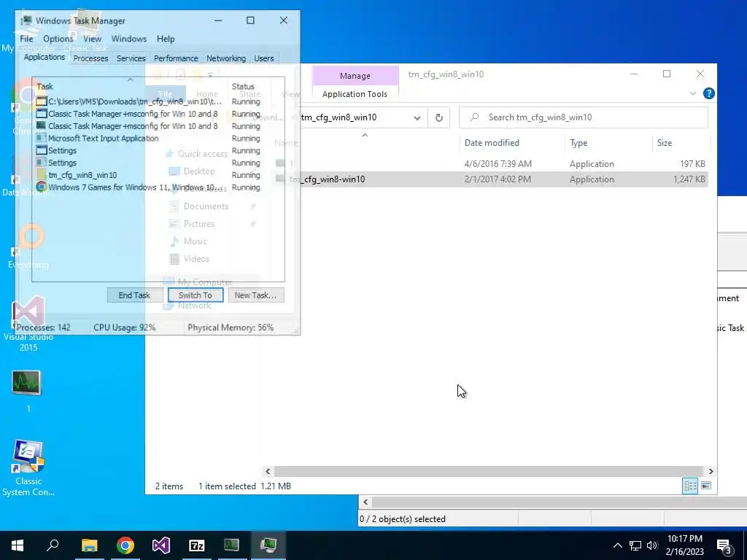747x560 pixels.
Task: Switch Explorer to large icons view
Action: pos(706,486)
